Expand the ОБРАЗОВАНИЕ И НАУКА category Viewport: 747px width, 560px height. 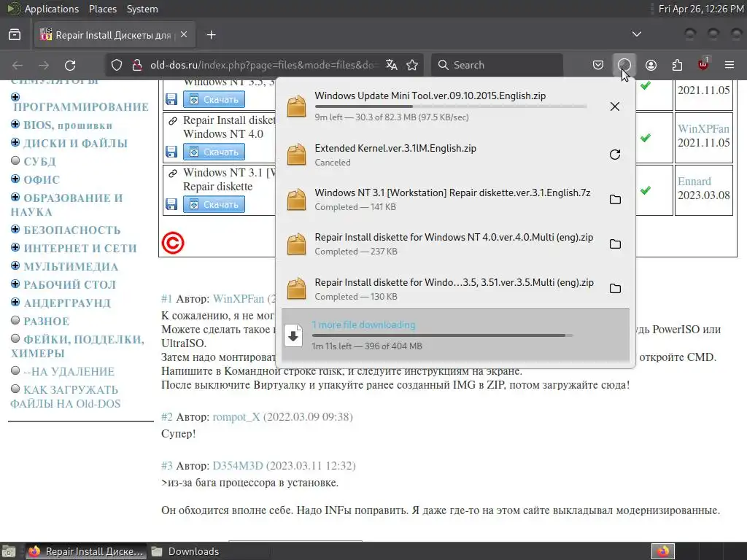pyautogui.click(x=15, y=197)
